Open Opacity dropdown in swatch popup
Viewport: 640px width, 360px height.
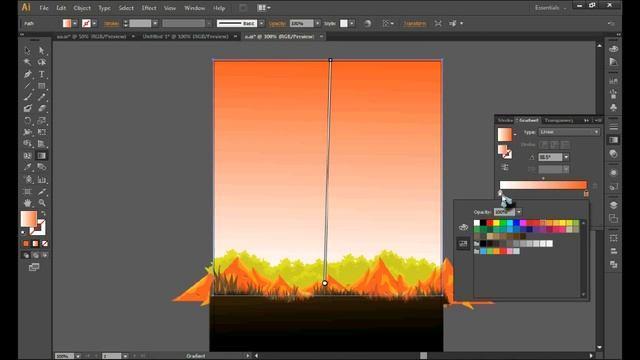[519, 212]
